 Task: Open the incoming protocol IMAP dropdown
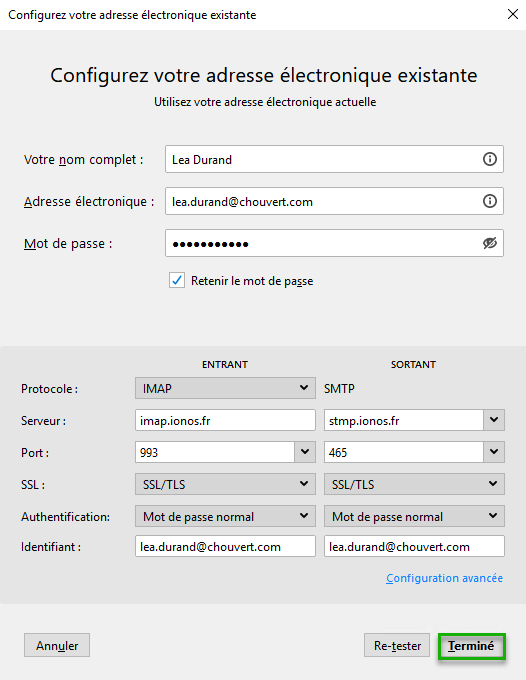pyautogui.click(x=225, y=388)
